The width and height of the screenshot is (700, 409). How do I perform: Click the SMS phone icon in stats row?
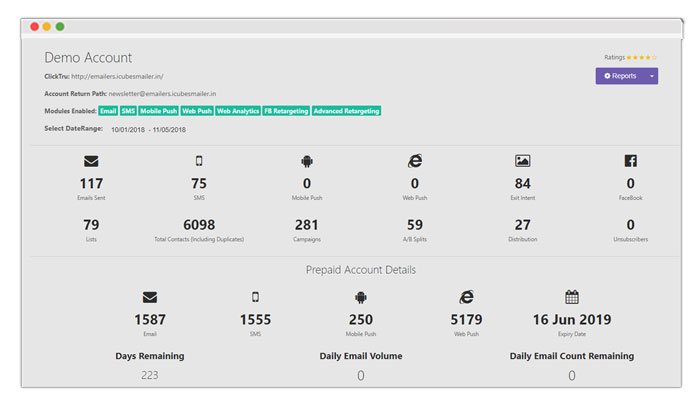[x=199, y=161]
